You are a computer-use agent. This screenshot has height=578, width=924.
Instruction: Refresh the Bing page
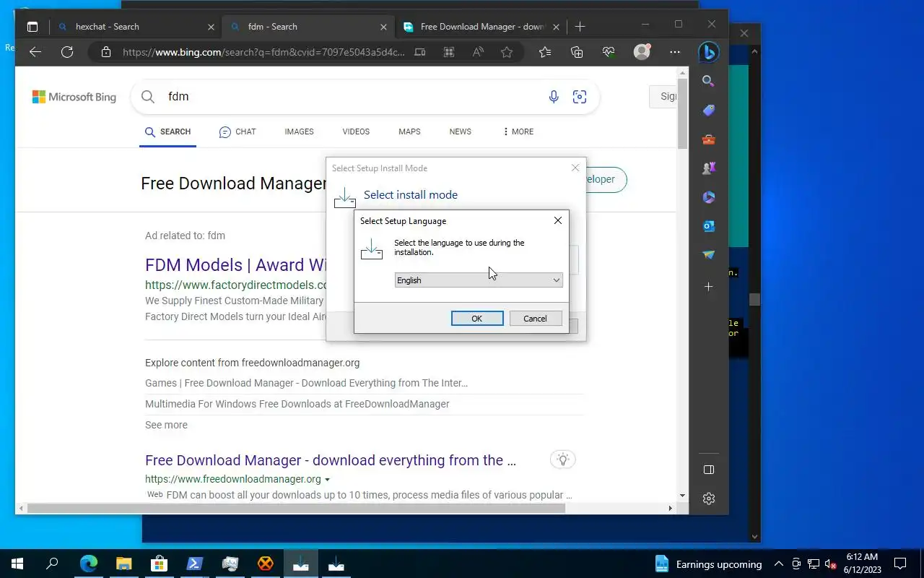pyautogui.click(x=67, y=52)
